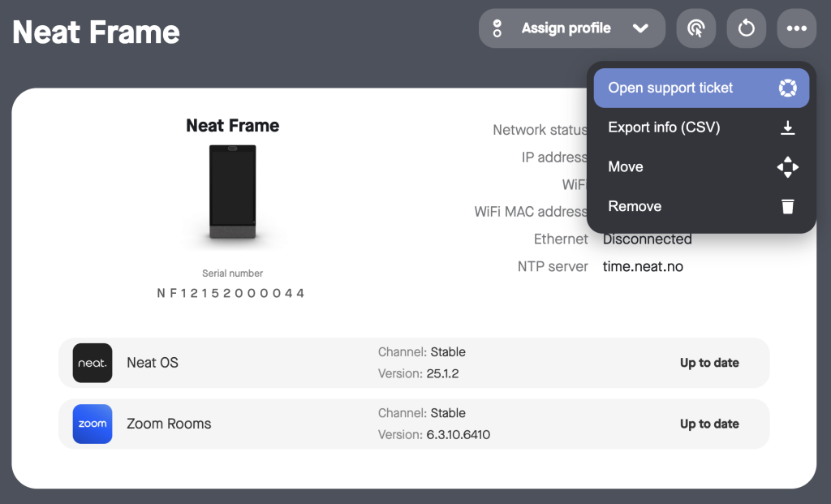Click the Neat OS Up to date status
This screenshot has width=831, height=504.
coord(709,363)
